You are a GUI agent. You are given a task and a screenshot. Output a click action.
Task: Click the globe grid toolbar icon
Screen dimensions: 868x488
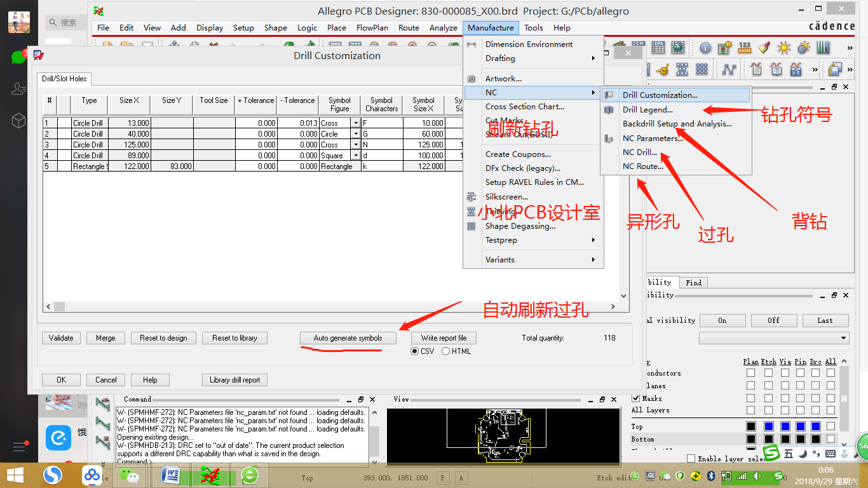pos(678,47)
